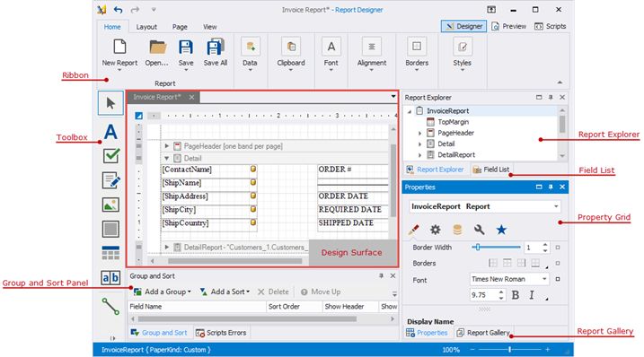Switch to the Page ribbon tab
The width and height of the screenshot is (644, 357).
pos(180,27)
